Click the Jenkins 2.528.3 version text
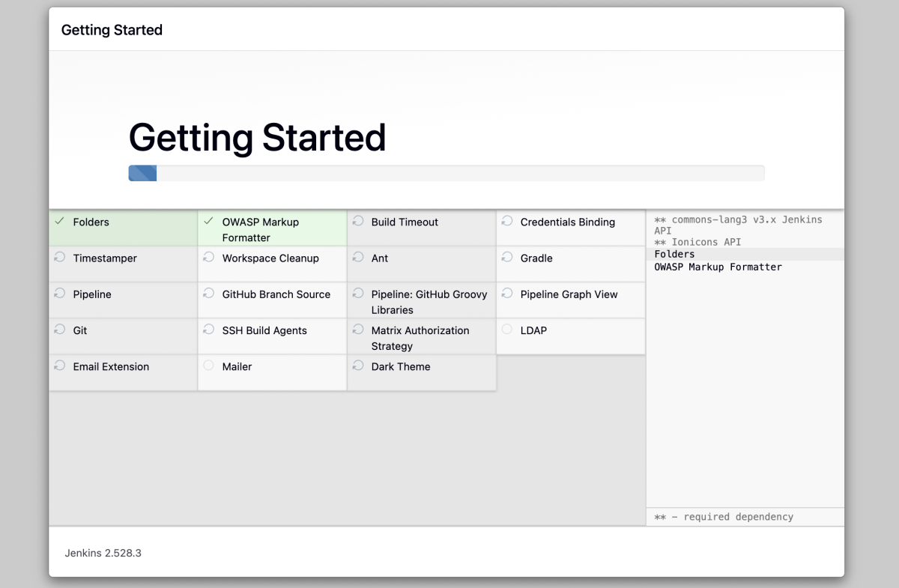Screen dimensions: 899x588 click(x=103, y=554)
